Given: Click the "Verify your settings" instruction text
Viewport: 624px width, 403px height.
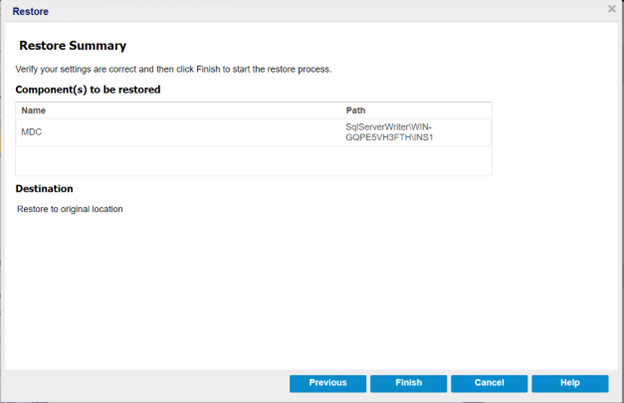Looking at the screenshot, I should pos(173,69).
